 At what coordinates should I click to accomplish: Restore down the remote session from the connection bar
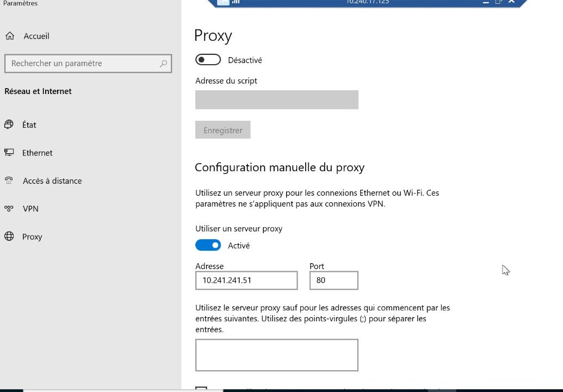[498, 2]
